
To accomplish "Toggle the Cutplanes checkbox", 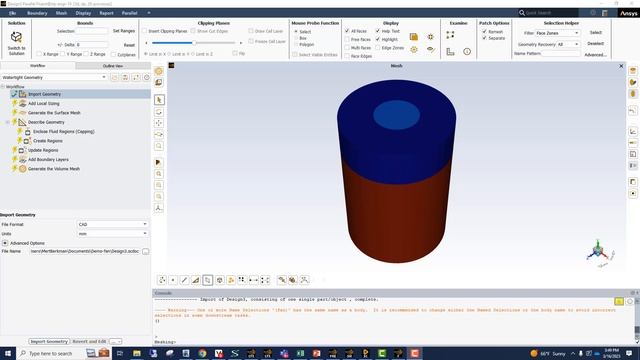I will [113, 54].
